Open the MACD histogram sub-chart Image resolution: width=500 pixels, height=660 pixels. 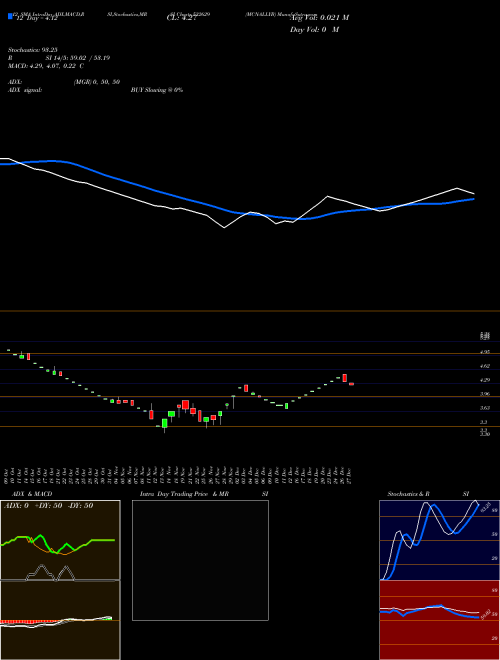pyautogui.click(x=60, y=620)
